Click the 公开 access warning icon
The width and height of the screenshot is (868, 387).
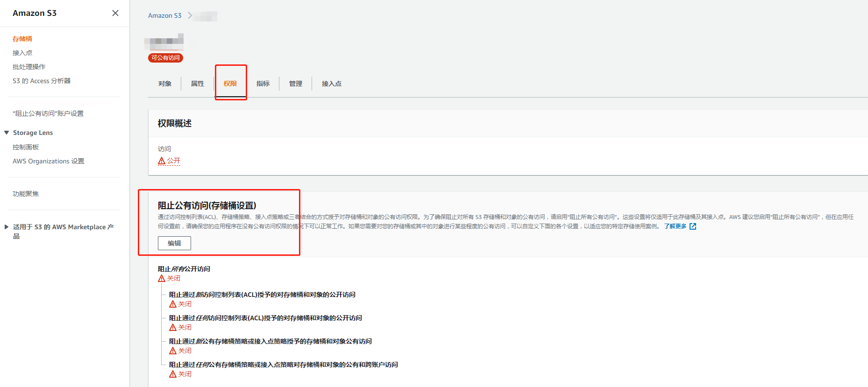click(162, 161)
